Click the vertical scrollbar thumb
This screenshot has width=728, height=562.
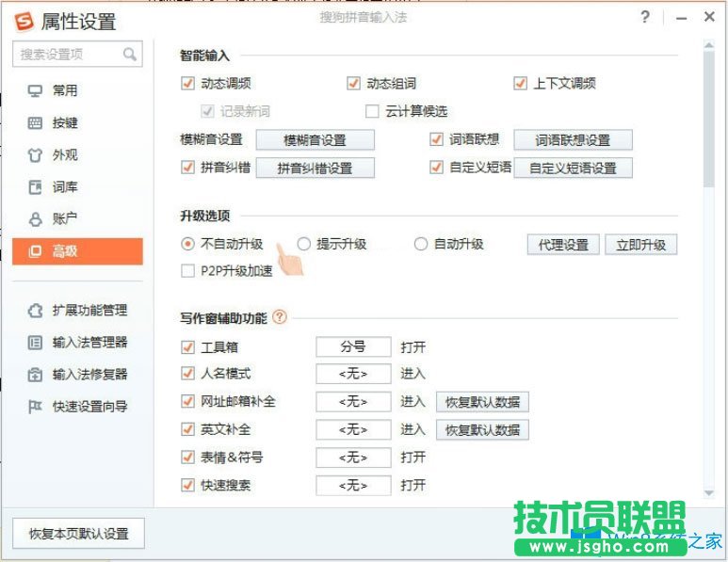(x=709, y=120)
